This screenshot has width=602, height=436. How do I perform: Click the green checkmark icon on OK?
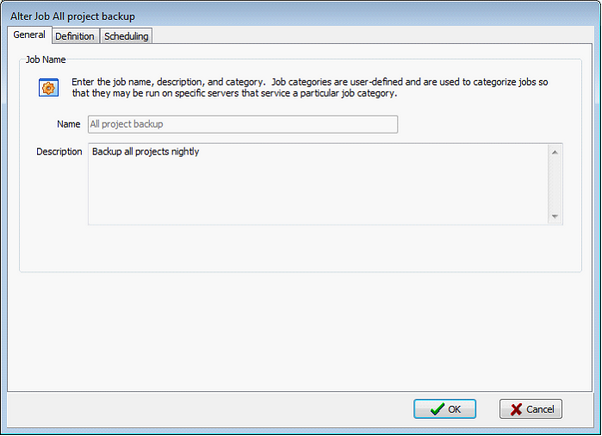click(436, 409)
